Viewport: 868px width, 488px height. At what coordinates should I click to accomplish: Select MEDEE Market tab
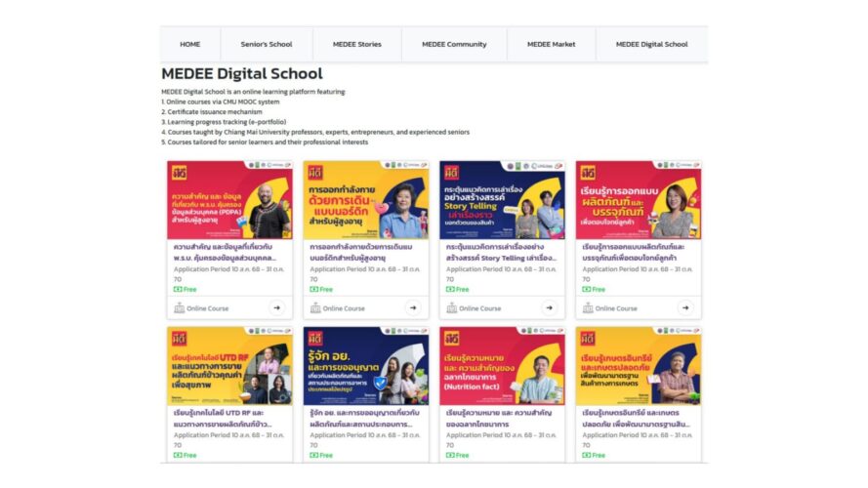[551, 44]
